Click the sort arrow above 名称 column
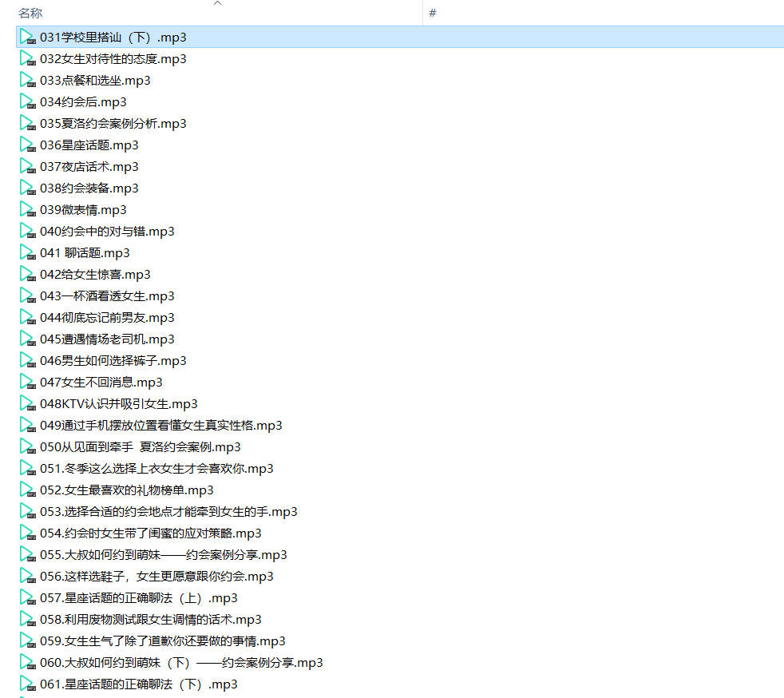This screenshot has width=784, height=698. click(217, 3)
